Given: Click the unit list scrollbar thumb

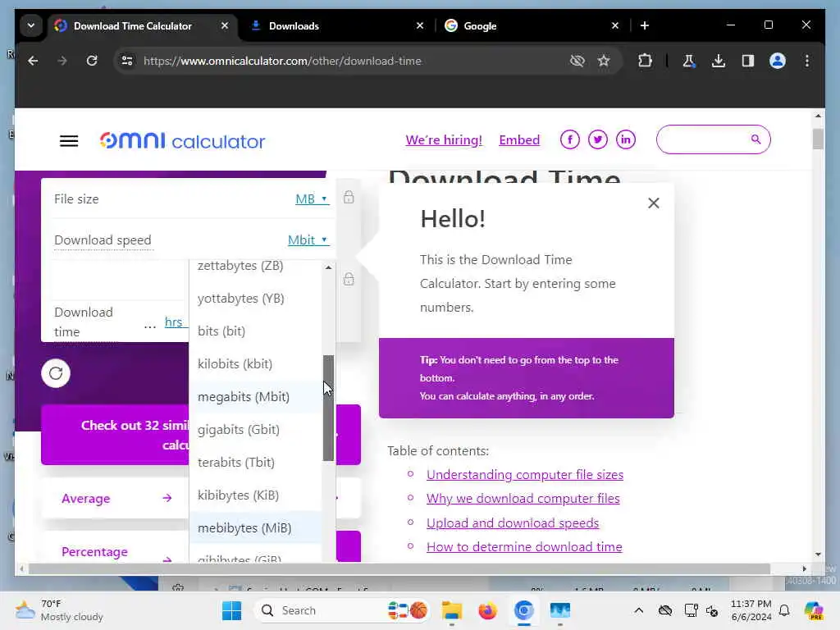Looking at the screenshot, I should tap(328, 409).
